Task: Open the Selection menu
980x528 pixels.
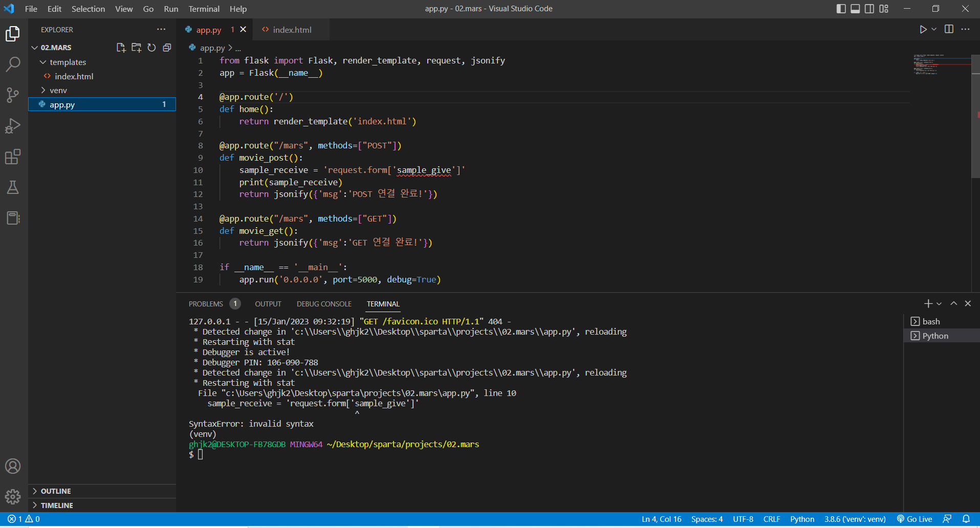Action: [88, 9]
